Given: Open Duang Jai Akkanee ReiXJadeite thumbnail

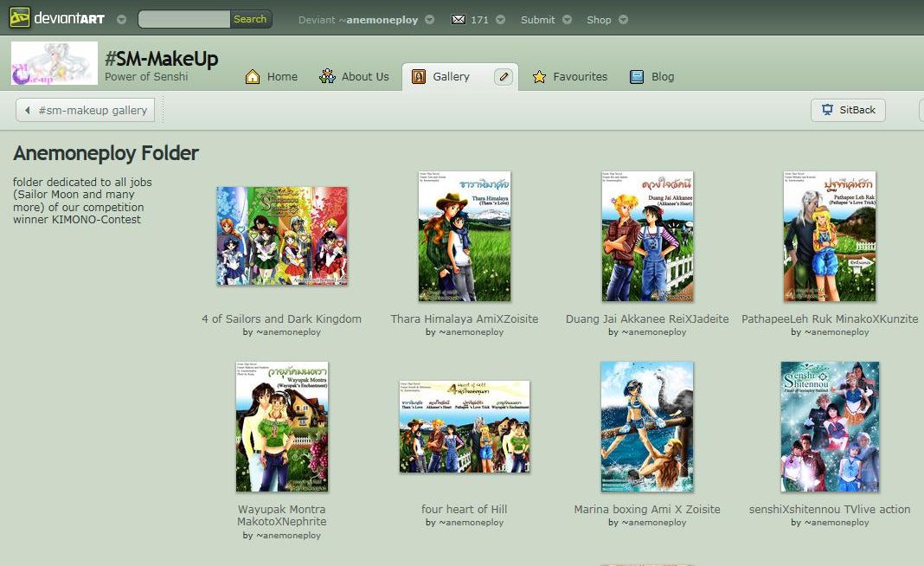Looking at the screenshot, I should click(x=647, y=235).
